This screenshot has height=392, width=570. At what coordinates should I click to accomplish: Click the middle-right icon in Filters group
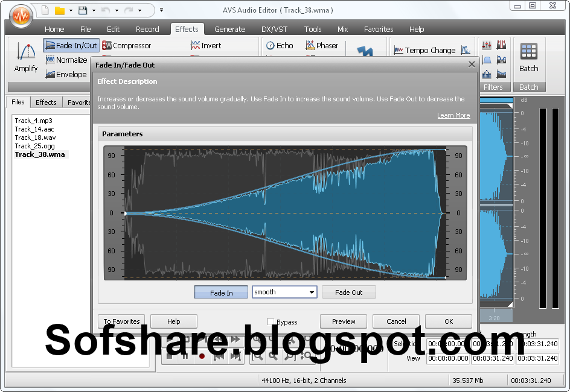tap(501, 60)
